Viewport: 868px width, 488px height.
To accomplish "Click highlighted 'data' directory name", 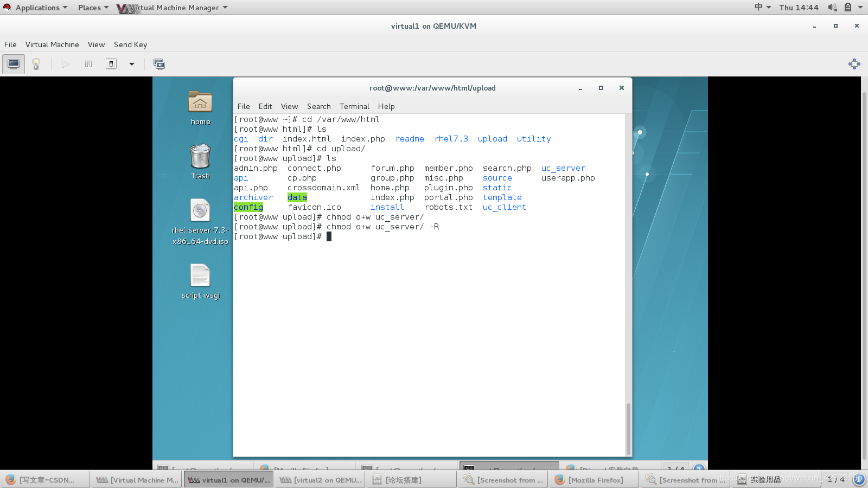I will 297,197.
